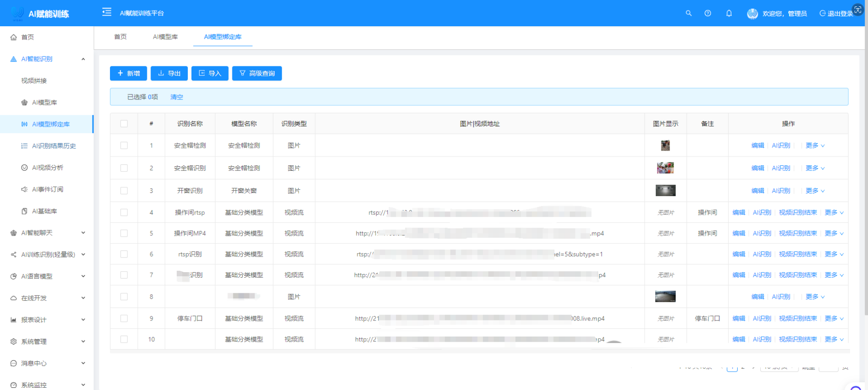The image size is (868, 390).
Task: Click the AI视频分析 sidebar icon
Action: click(24, 168)
